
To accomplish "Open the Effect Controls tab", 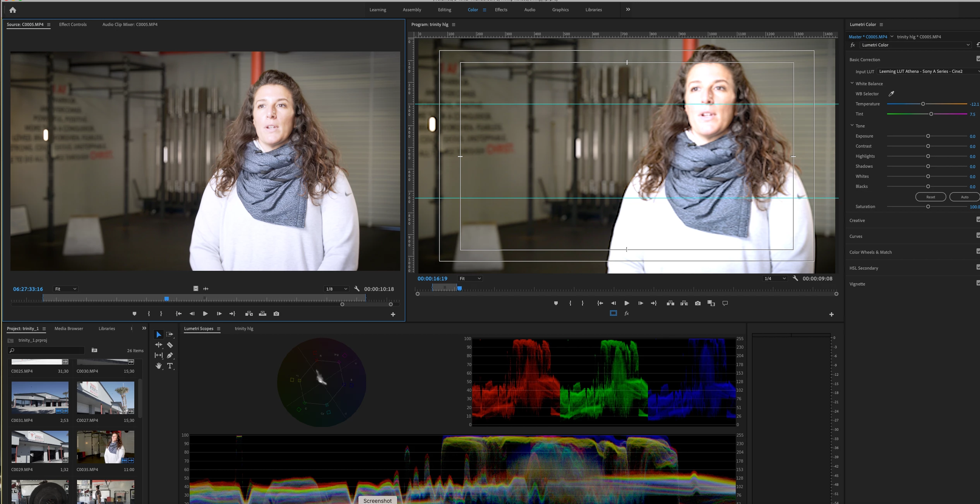I will point(73,24).
